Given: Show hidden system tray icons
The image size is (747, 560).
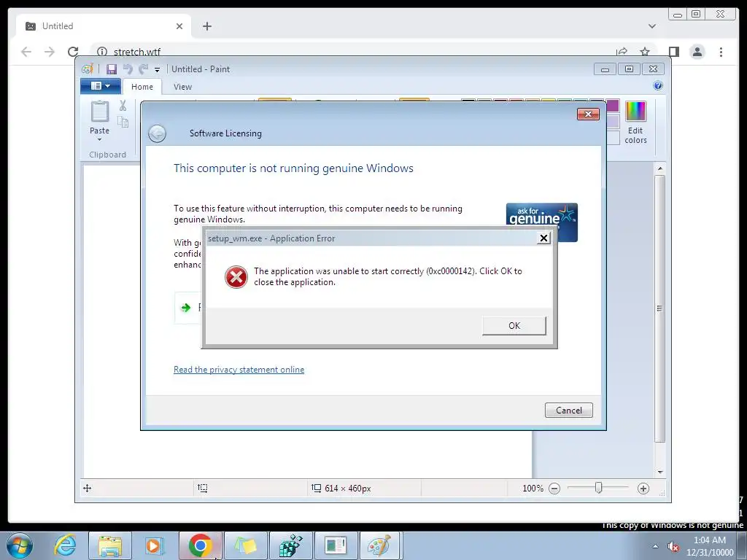Looking at the screenshot, I should click(x=656, y=546).
